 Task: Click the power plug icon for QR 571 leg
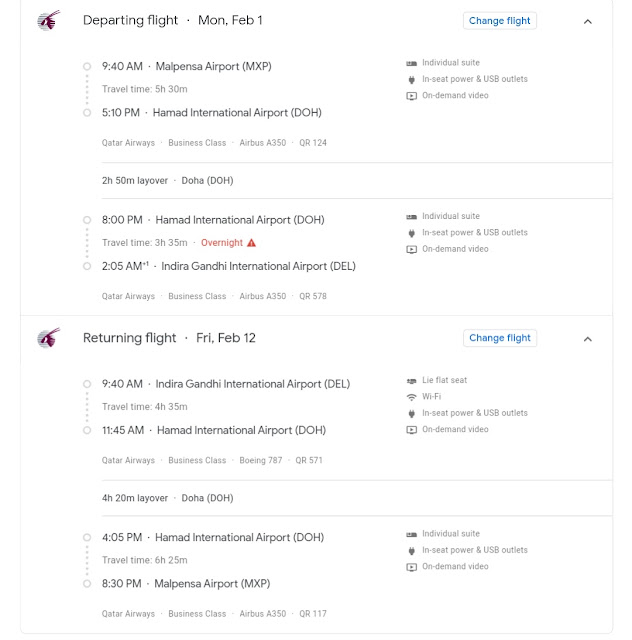tap(412, 413)
